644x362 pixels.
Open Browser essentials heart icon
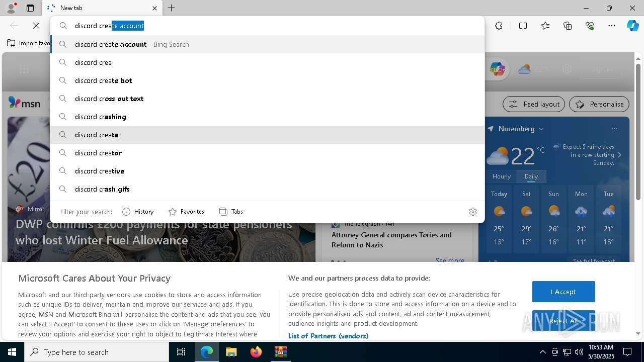pos(590,26)
